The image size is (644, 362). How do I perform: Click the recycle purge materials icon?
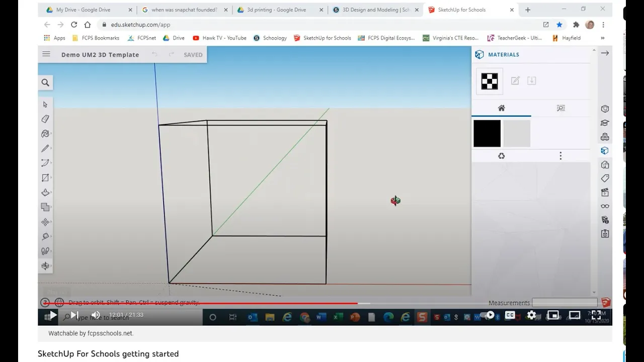pos(501,156)
